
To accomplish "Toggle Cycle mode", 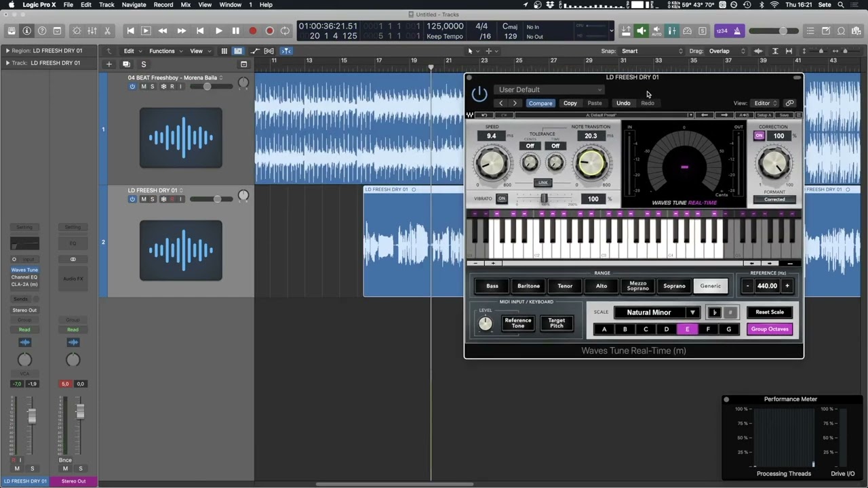I will click(x=285, y=30).
